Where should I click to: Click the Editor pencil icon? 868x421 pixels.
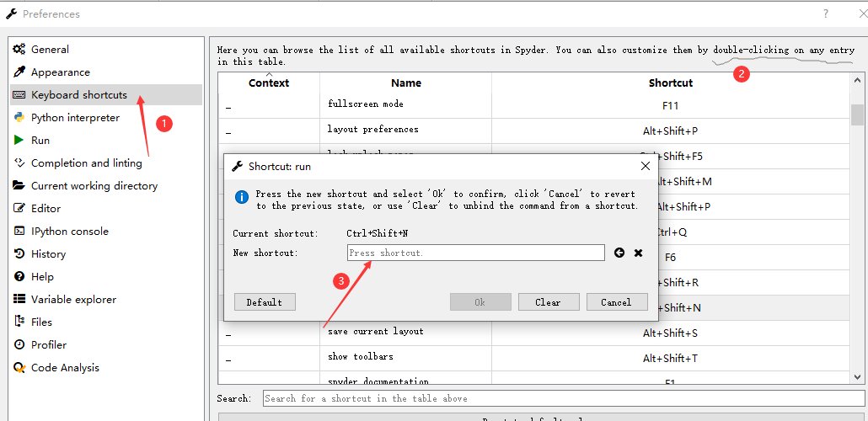19,209
